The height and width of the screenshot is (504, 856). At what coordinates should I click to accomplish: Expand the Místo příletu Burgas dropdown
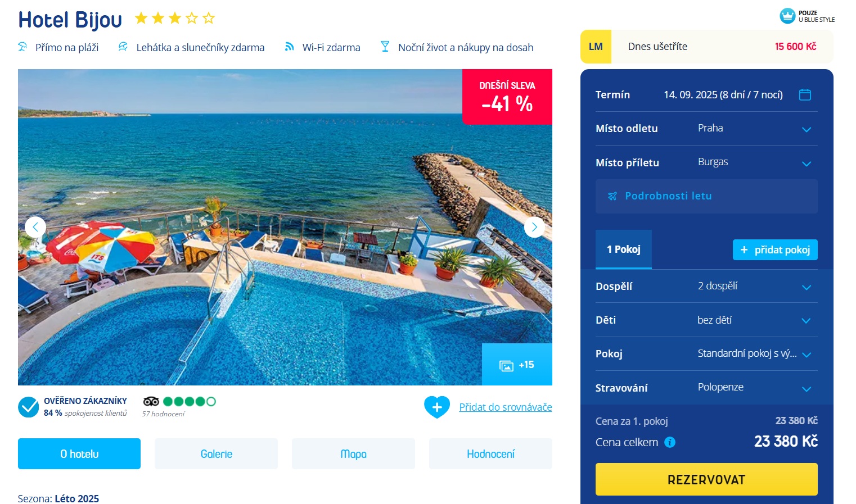(706, 162)
